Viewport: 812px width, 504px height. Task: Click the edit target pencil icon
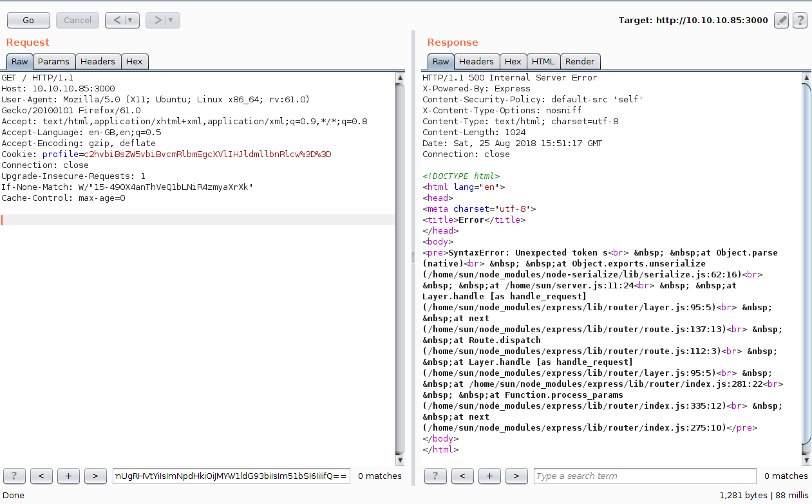point(781,20)
